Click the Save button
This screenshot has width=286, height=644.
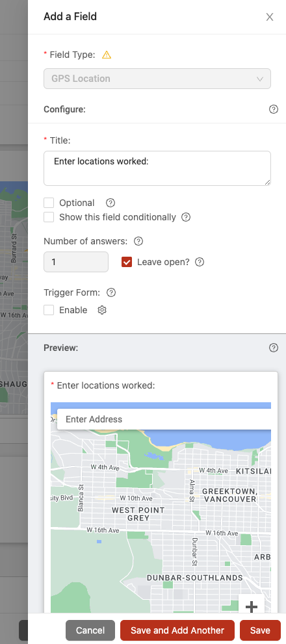pos(260,630)
